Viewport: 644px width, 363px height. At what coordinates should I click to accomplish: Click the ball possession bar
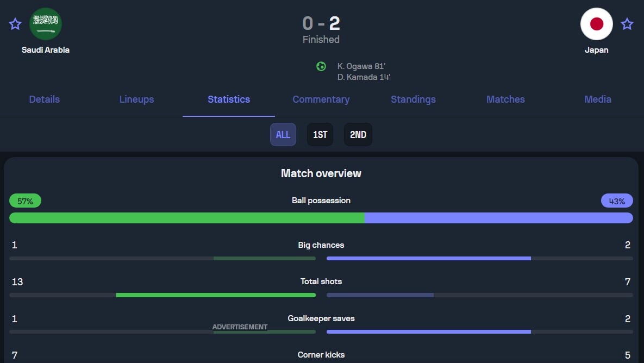click(x=321, y=218)
